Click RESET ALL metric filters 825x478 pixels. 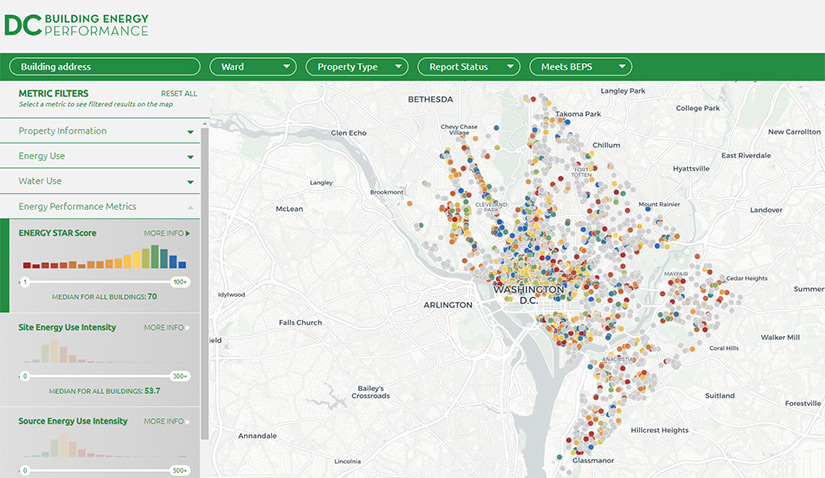coord(179,93)
